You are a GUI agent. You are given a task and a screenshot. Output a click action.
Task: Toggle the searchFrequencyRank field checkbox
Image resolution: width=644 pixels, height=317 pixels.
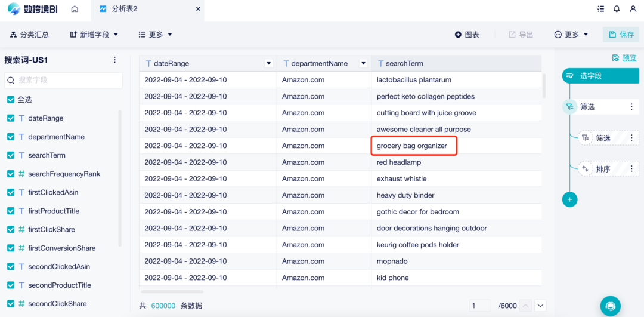coord(11,174)
